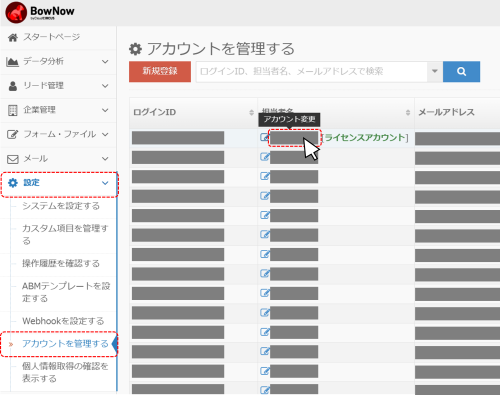Click the ライセンスアカウント label

click(x=365, y=137)
